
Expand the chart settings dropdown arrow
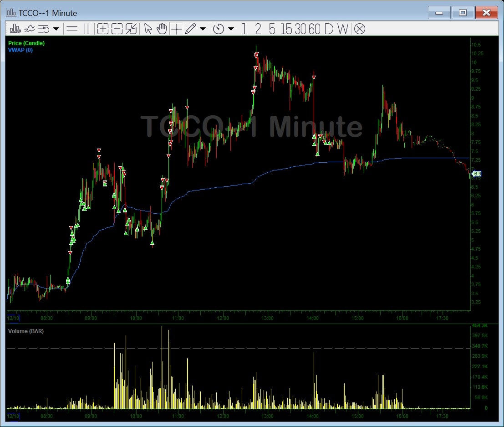[x=56, y=29]
